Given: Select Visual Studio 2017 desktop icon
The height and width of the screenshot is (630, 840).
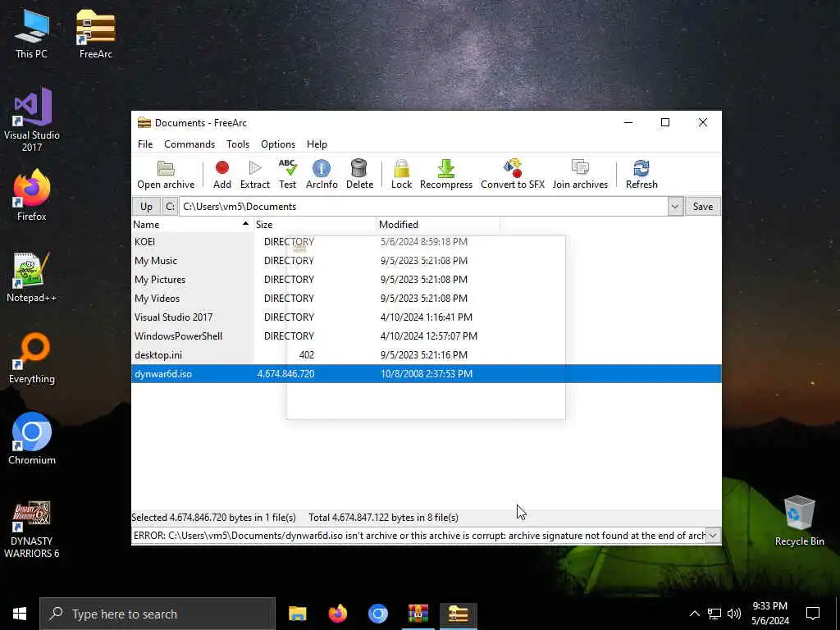Looking at the screenshot, I should pos(32,120).
